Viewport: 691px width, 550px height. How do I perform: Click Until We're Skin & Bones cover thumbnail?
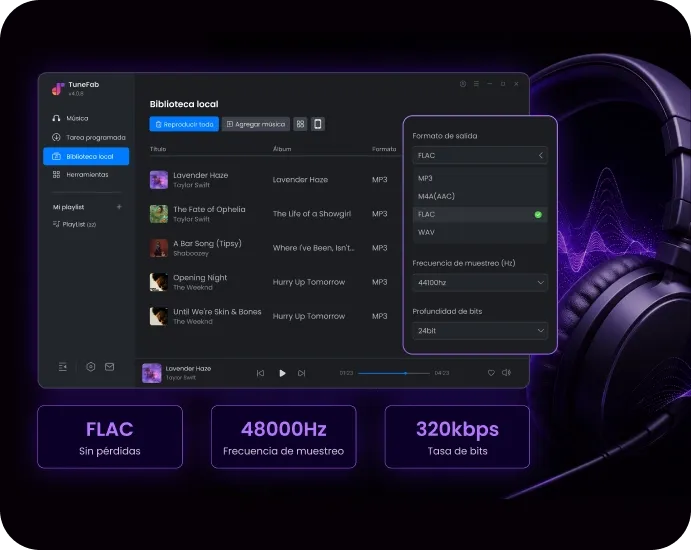click(159, 316)
